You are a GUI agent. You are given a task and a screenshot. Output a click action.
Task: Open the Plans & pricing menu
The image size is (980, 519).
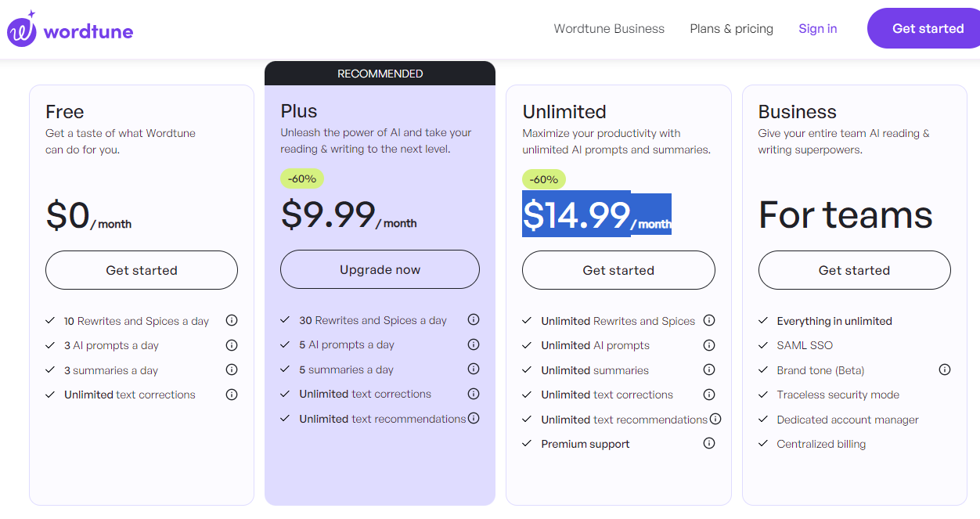[x=731, y=28]
